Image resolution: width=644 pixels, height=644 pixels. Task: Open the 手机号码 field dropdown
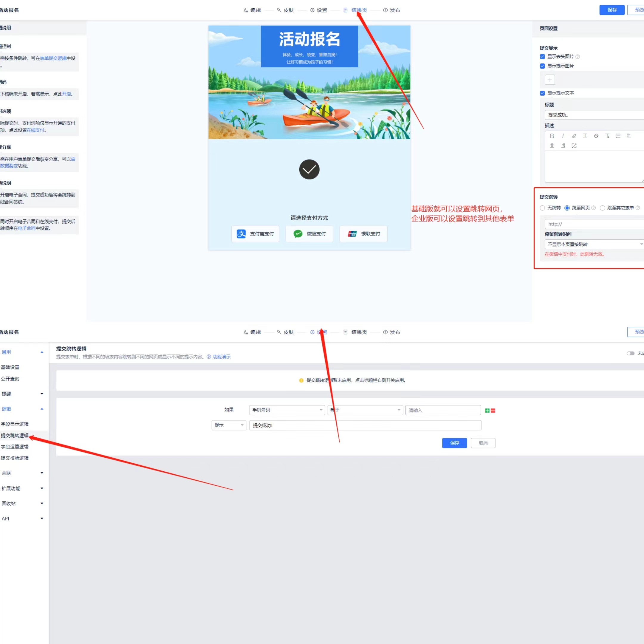[x=287, y=410]
